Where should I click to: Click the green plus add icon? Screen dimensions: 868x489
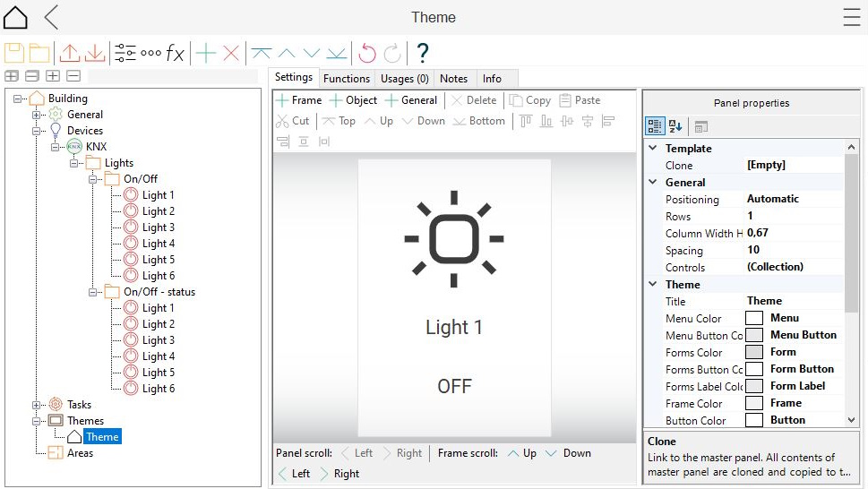(x=205, y=53)
